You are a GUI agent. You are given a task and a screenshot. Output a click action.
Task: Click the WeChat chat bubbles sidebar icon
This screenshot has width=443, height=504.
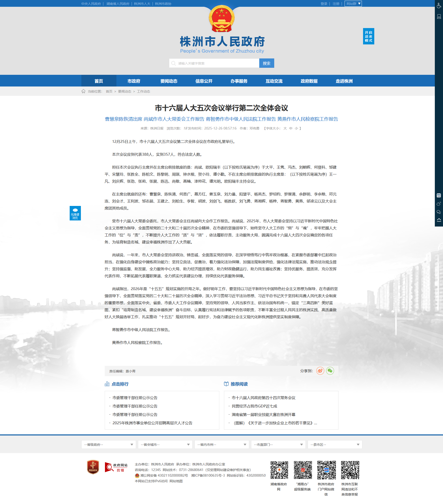coord(439,212)
